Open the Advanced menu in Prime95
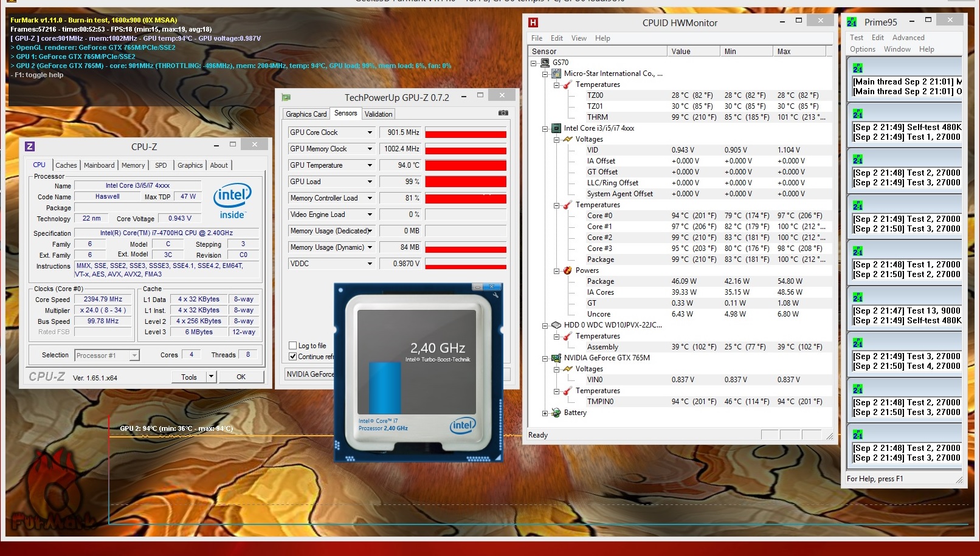Screen dimensions: 980x556 tap(908, 38)
